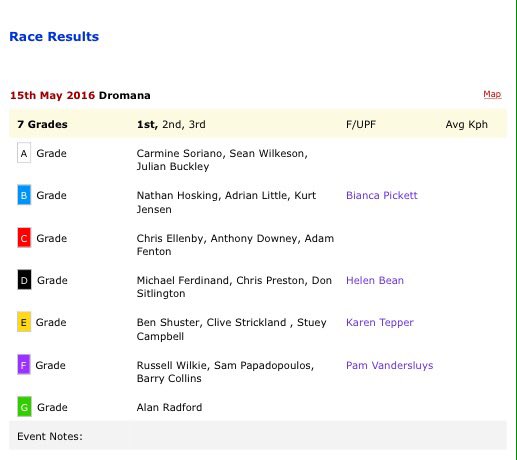Click the Avg Kph column header
The height and width of the screenshot is (460, 517).
click(467, 124)
